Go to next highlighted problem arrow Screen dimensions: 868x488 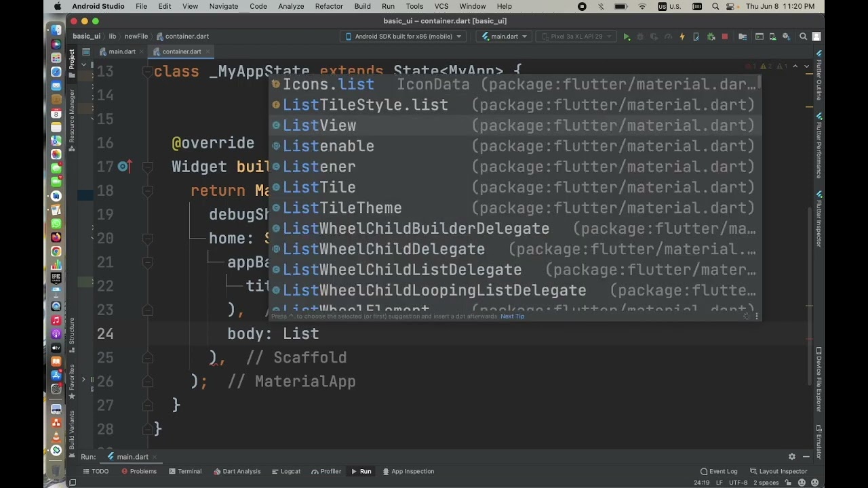tap(806, 66)
